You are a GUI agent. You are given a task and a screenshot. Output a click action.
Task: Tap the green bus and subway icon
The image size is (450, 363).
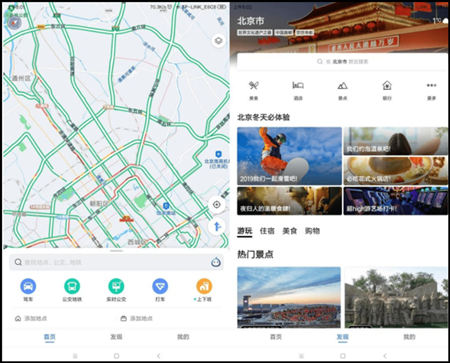point(72,286)
